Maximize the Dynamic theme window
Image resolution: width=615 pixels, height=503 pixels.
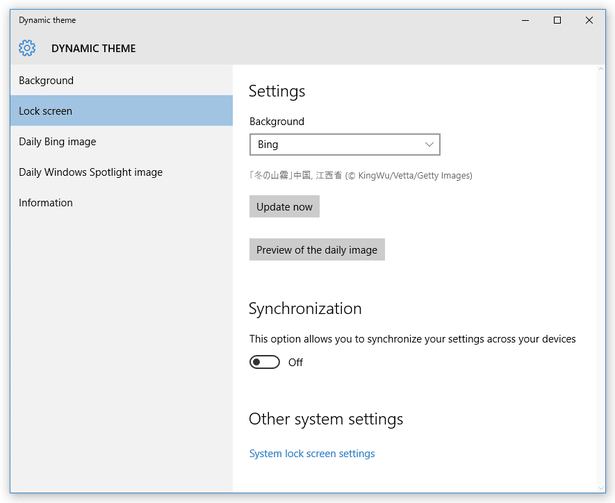557,20
